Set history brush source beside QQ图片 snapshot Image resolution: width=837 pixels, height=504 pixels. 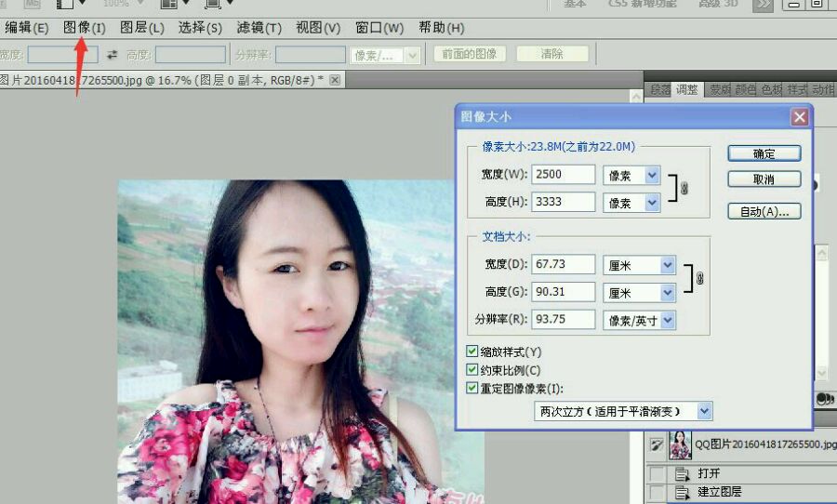657,446
